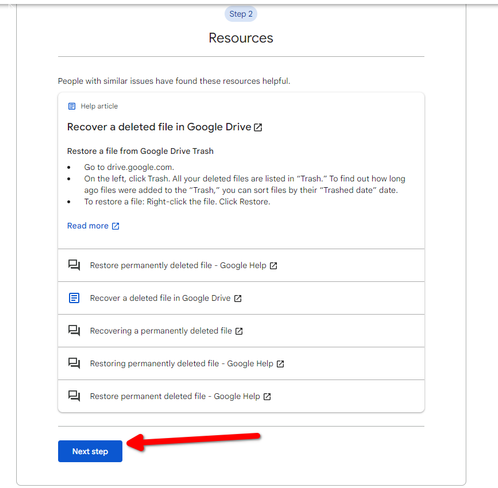Click the Step 2 badge
The height and width of the screenshot is (488, 498).
pos(241,14)
